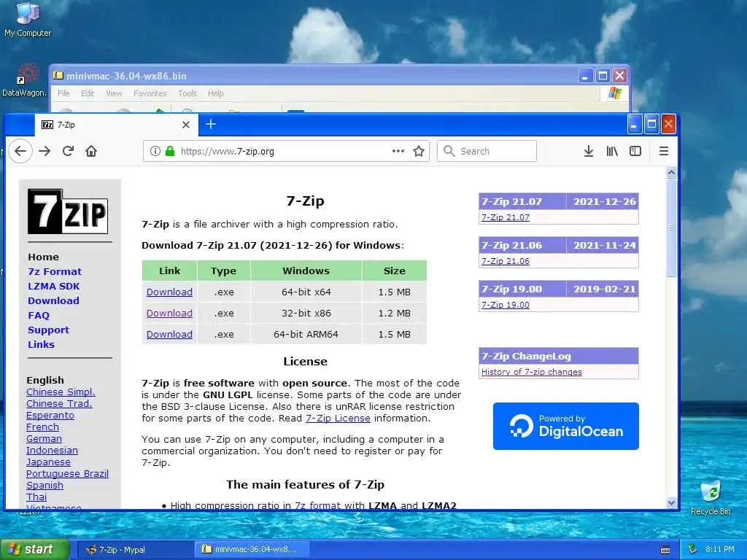Screen dimensions: 747x560
Task: Open Links sidebar link
Action: click(41, 344)
